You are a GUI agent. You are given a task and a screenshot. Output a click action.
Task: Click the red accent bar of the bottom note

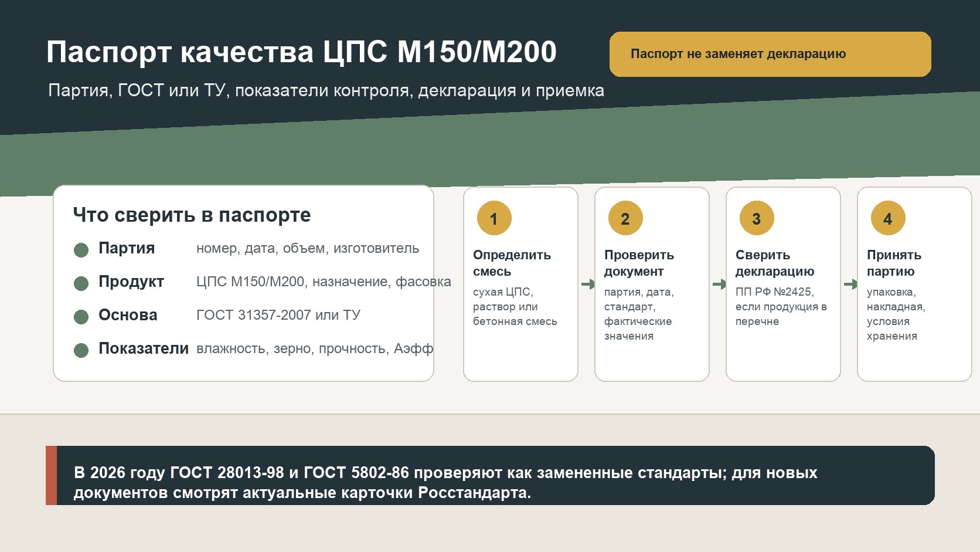pyautogui.click(x=51, y=475)
